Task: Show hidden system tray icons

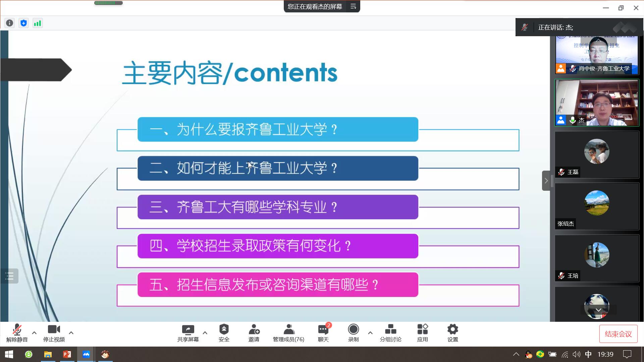Action: point(516,354)
